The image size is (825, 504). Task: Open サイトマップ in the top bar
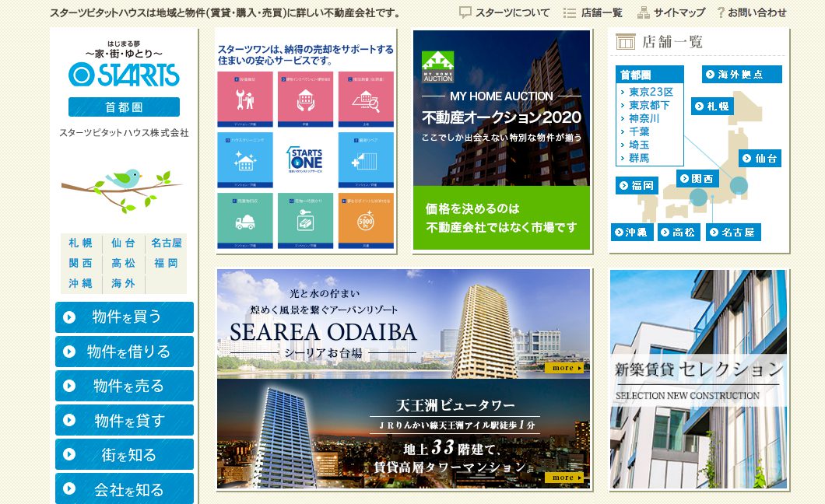671,12
